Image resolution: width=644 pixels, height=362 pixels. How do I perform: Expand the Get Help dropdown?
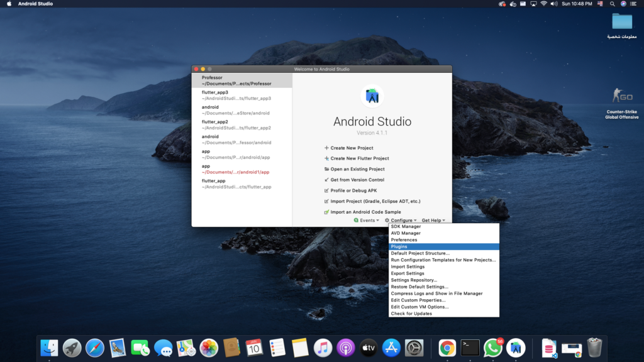click(433, 221)
